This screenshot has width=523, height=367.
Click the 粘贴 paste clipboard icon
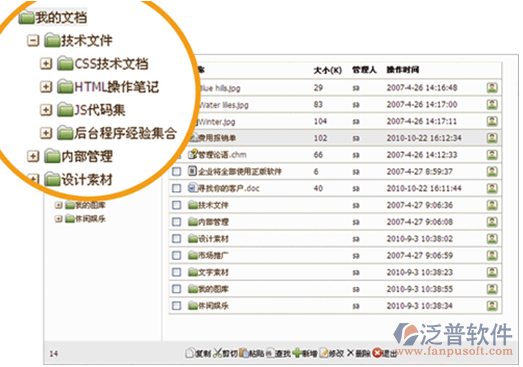244,353
